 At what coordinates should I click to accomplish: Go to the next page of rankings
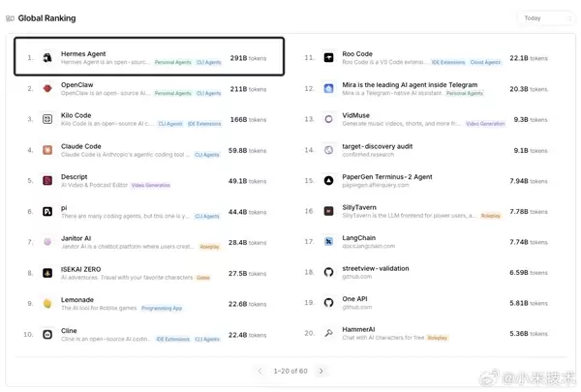321,371
